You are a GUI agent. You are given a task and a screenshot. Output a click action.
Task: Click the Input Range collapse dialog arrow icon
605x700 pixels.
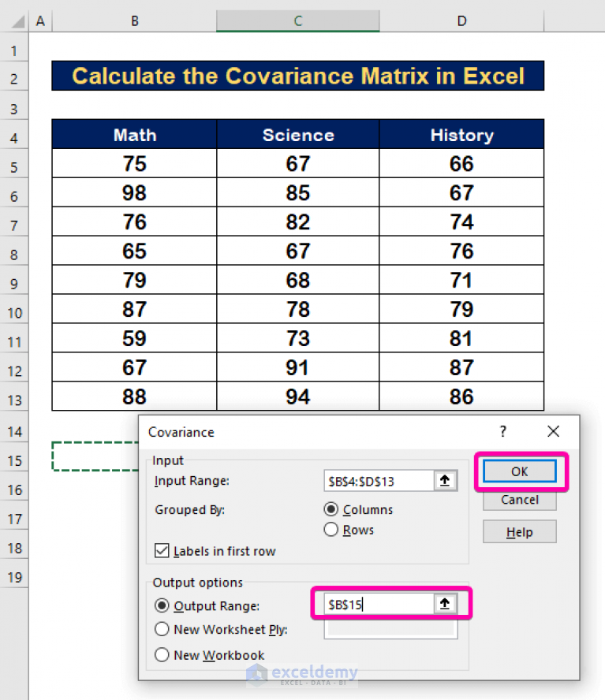(445, 481)
